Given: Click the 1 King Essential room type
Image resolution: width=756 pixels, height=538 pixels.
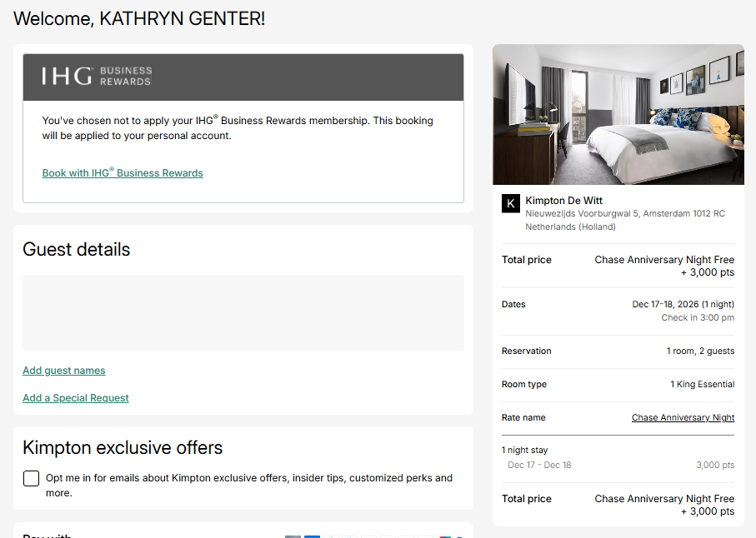Looking at the screenshot, I should [x=702, y=384].
